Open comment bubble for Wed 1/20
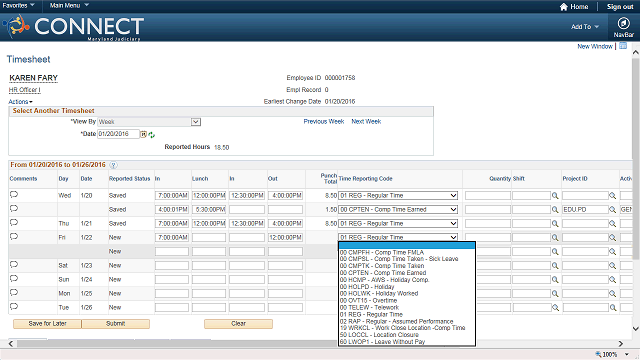This screenshot has height=360, width=640. point(14,195)
